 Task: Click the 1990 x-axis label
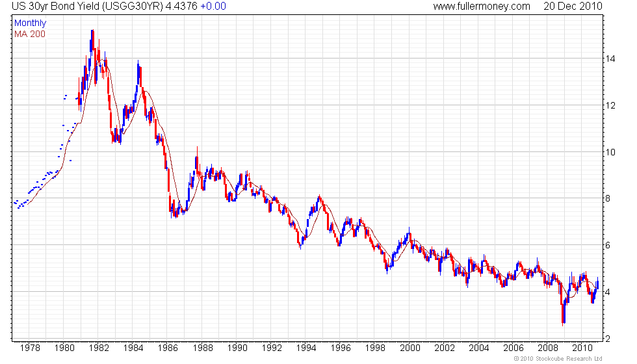237,348
